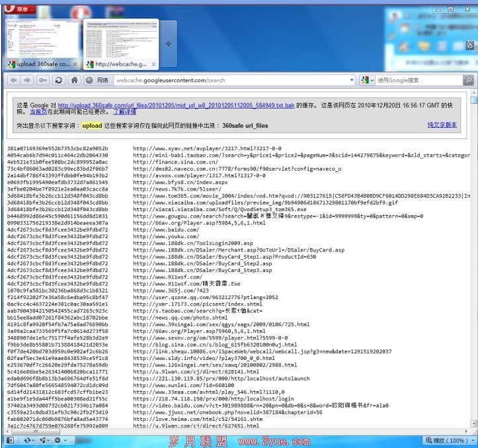Screen dimensions: 478x448
Task: Select the http://www.baidu.com/ URL text
Action: click(x=166, y=230)
